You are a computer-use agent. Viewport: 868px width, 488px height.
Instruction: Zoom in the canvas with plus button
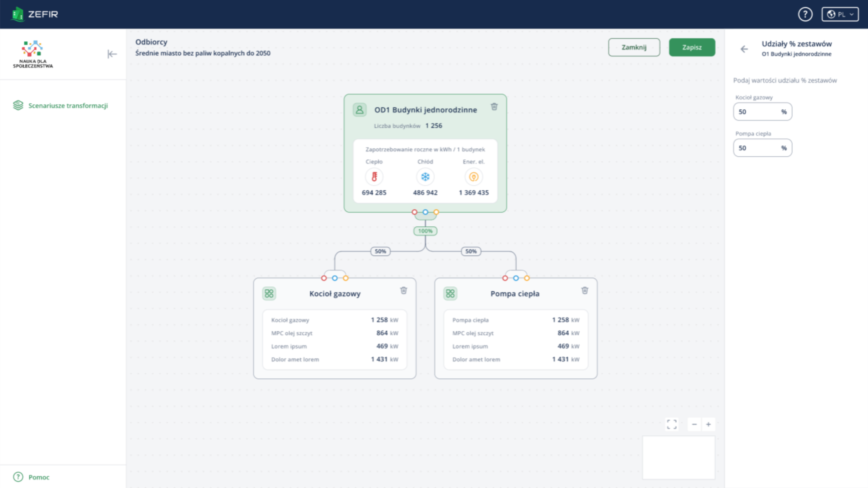(708, 424)
